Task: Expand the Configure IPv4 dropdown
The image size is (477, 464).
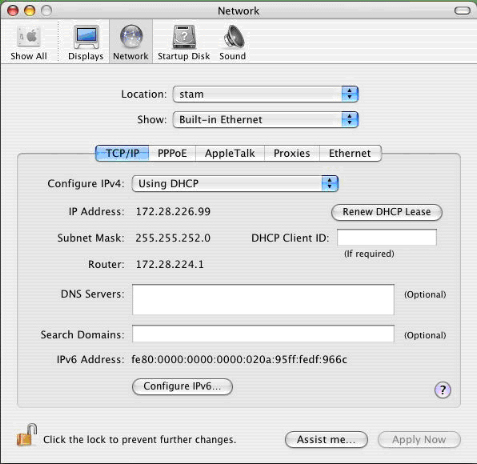Action: tap(235, 184)
